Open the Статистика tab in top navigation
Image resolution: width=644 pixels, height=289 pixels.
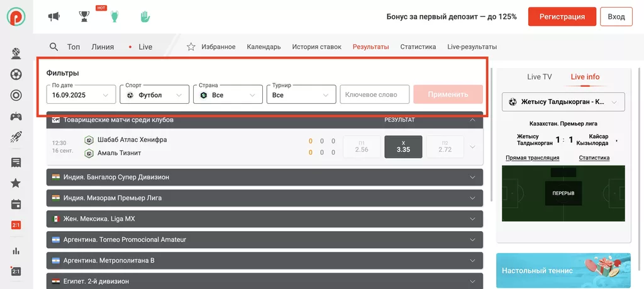pyautogui.click(x=418, y=47)
